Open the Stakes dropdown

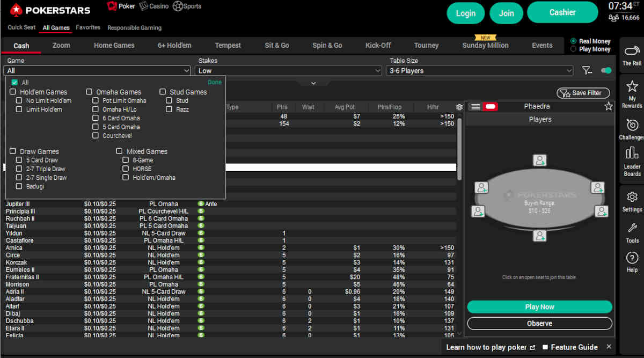(x=289, y=70)
